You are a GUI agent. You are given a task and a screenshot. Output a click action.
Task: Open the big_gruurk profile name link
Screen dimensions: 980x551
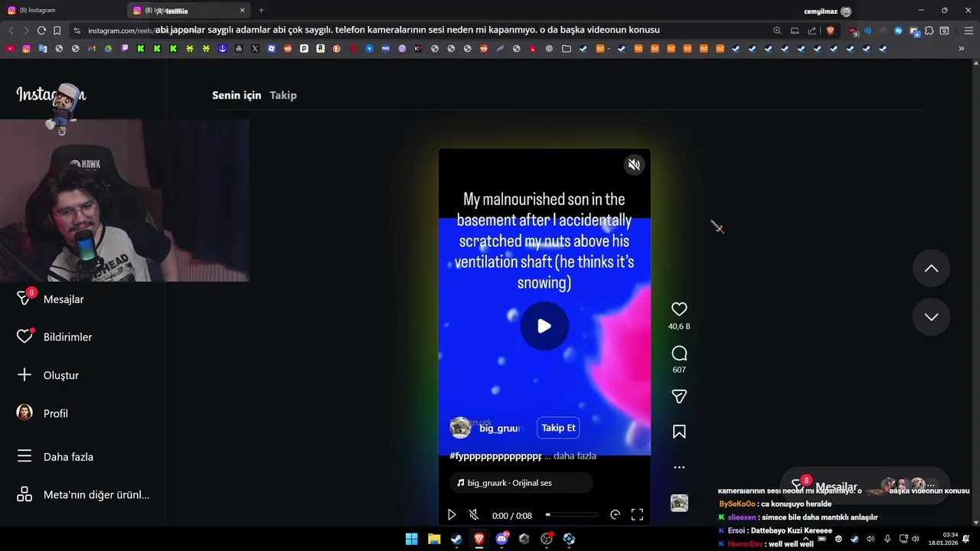500,428
